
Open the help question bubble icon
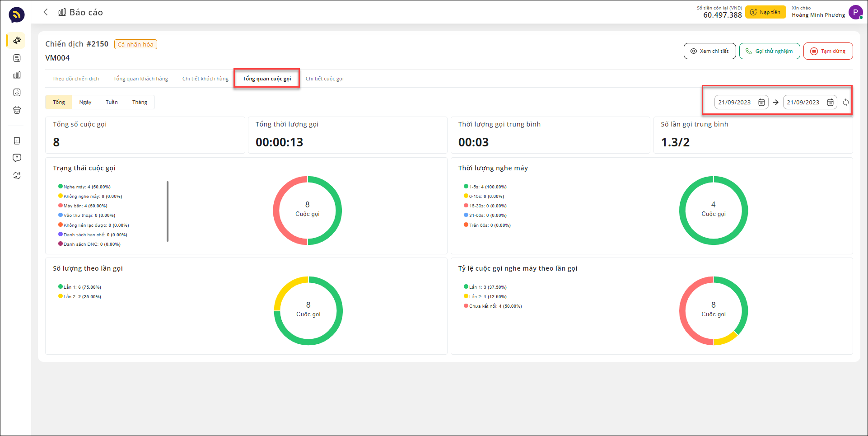point(17,158)
